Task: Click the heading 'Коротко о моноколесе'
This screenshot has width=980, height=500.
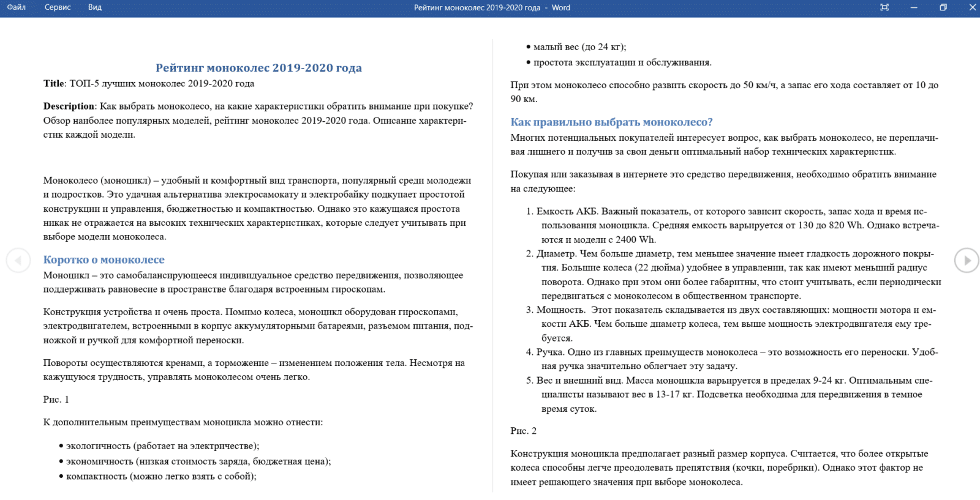Action: (x=104, y=259)
